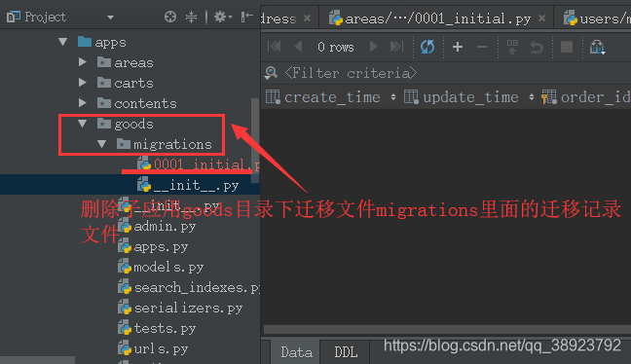The height and width of the screenshot is (364, 631).
Task: Switch to the DDL tab
Action: tap(346, 352)
